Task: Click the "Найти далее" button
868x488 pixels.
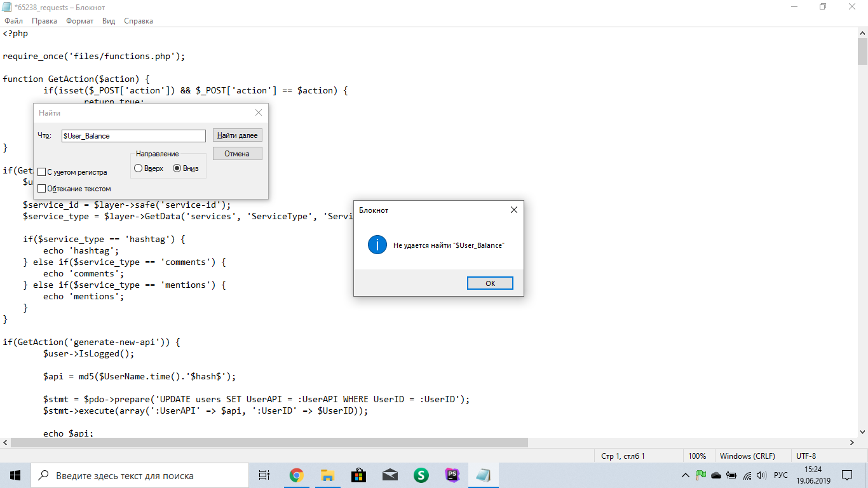Action: pos(237,135)
